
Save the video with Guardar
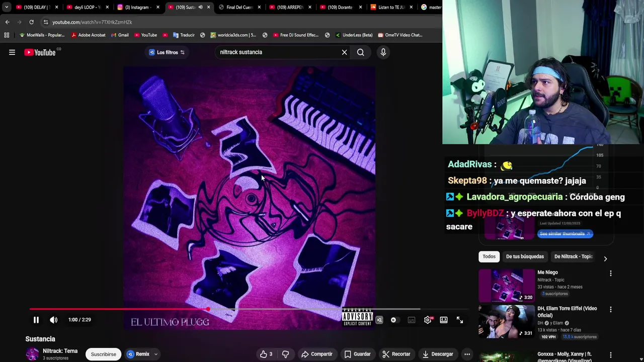pos(358,354)
